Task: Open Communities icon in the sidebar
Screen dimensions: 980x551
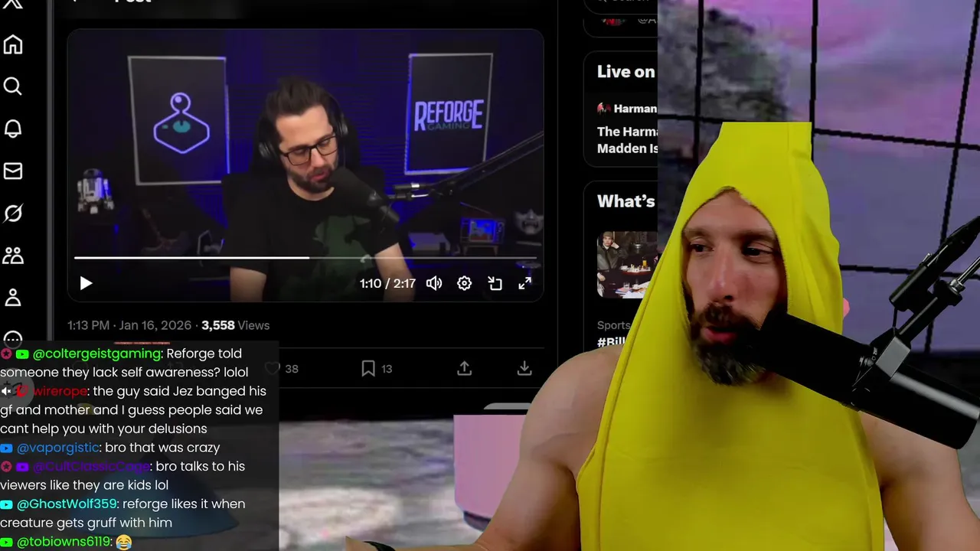Action: [13, 255]
